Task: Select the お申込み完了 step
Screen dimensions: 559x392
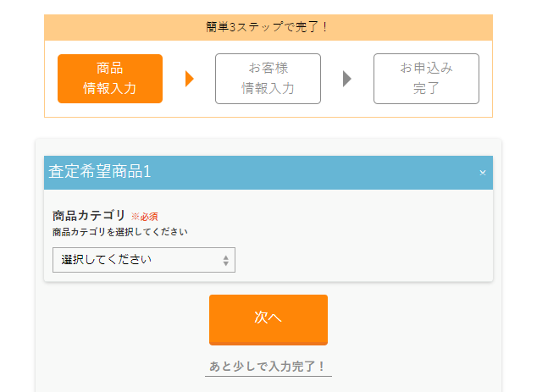Action: pos(426,79)
